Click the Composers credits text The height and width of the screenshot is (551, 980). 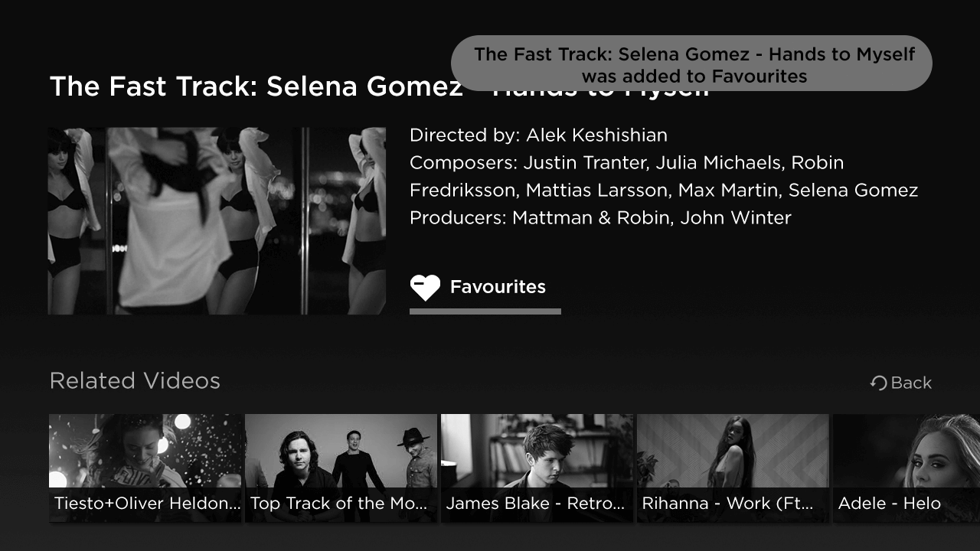click(664, 176)
